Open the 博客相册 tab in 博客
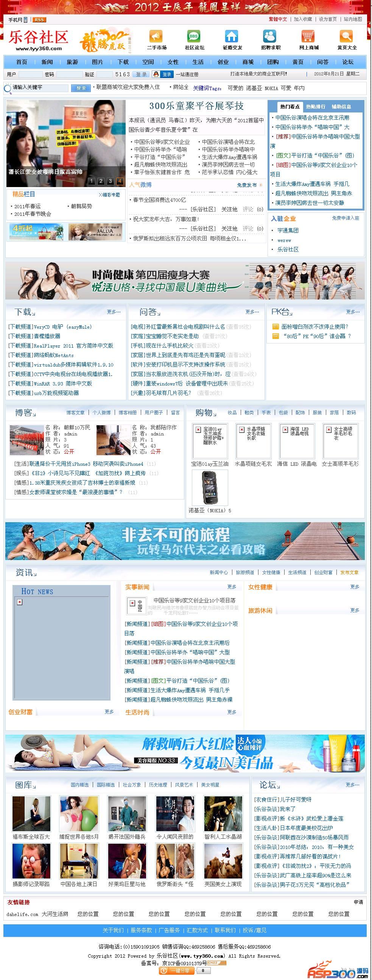Screen dimensions: 372x980 click(x=128, y=412)
